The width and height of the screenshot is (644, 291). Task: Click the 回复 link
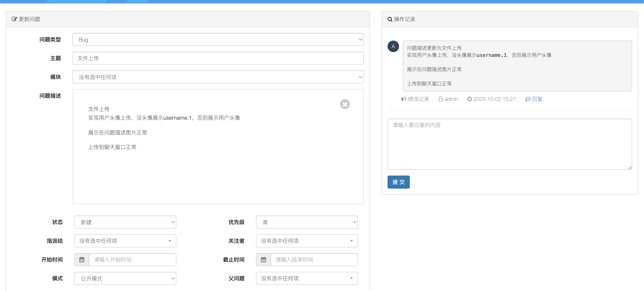coord(537,99)
